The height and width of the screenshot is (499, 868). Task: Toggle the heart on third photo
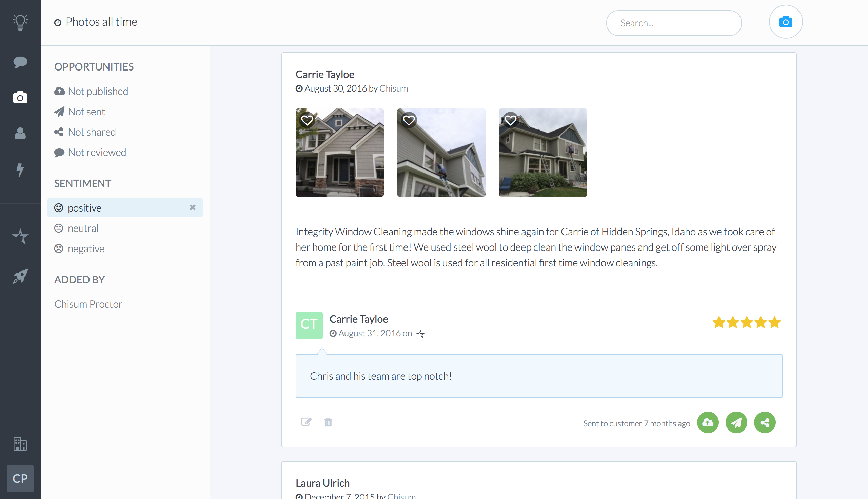click(x=510, y=120)
